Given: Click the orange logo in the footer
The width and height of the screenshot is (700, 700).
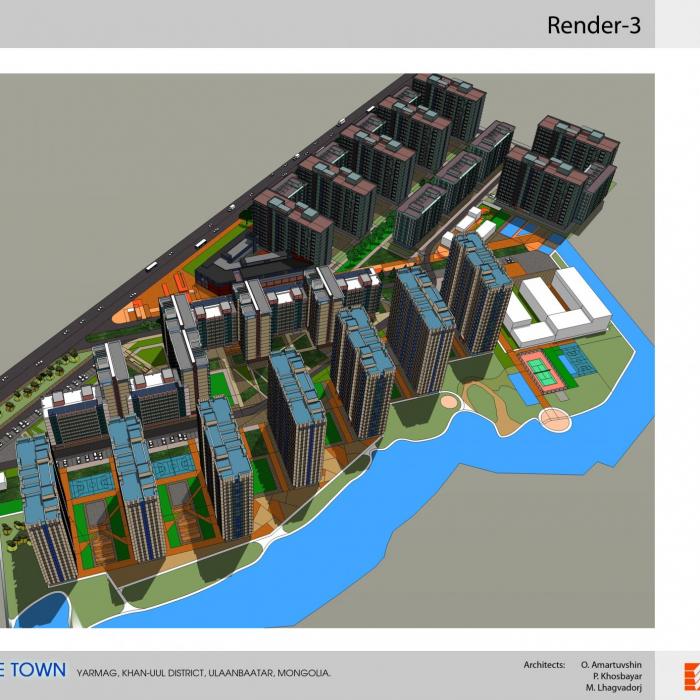Looking at the screenshot, I should click(x=692, y=677).
